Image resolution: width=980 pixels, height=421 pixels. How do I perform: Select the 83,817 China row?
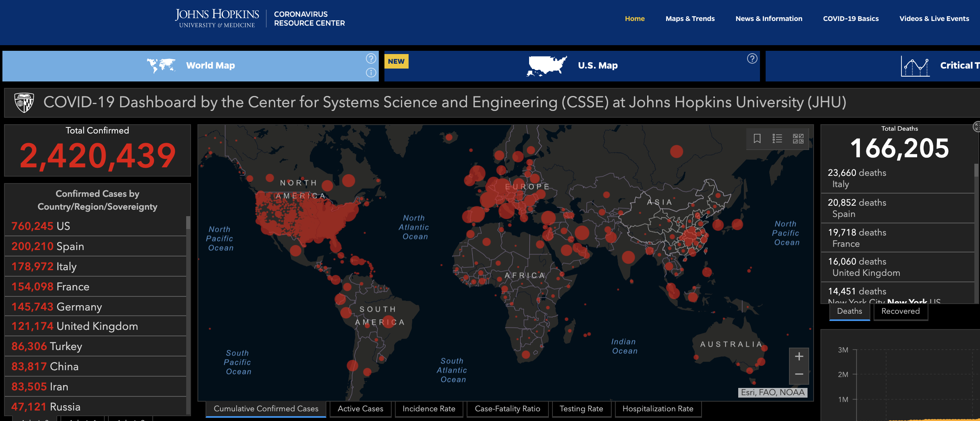96,367
